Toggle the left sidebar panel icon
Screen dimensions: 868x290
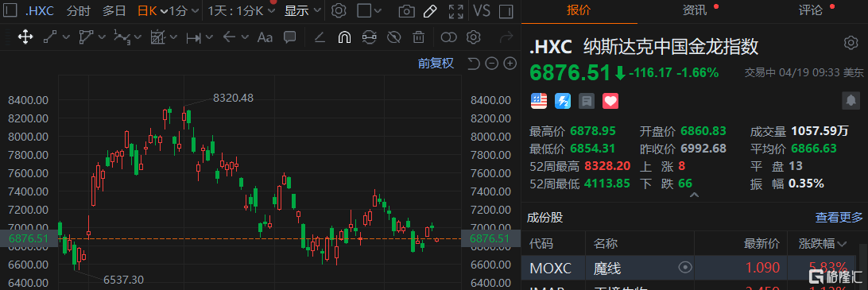11,10
